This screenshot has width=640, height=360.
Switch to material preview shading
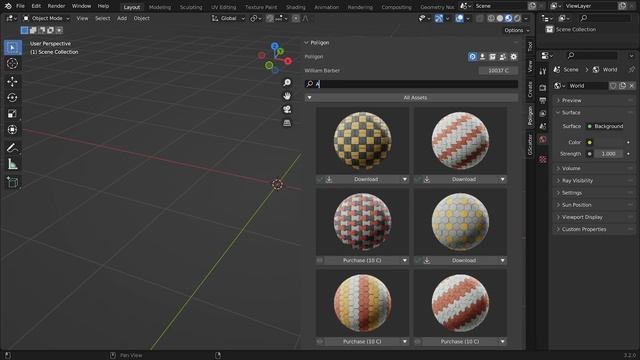tap(509, 18)
